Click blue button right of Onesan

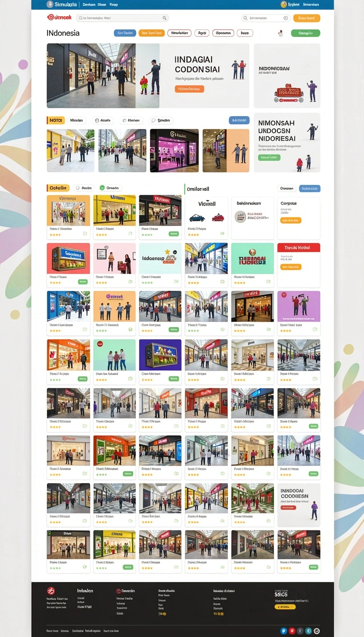pyautogui.click(x=309, y=188)
